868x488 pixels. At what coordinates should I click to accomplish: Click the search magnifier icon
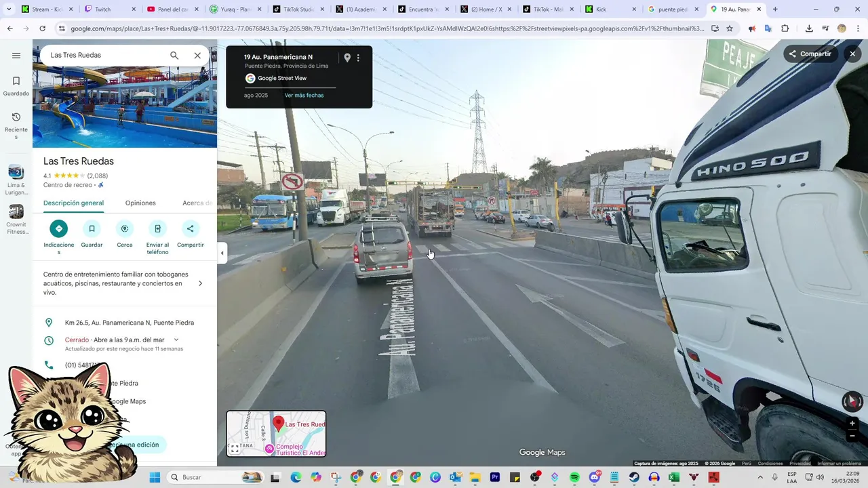(x=174, y=56)
